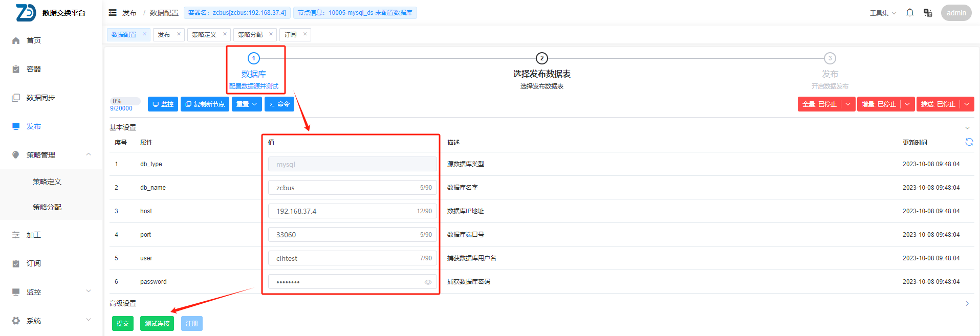Expand the 重置 dropdown button
Screen dimensions: 980x336
point(247,104)
